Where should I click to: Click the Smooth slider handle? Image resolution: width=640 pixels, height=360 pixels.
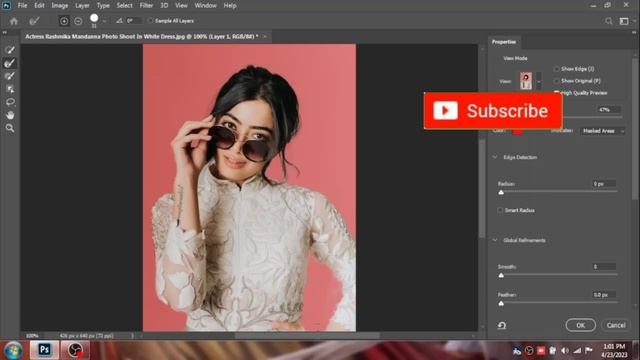pos(501,276)
